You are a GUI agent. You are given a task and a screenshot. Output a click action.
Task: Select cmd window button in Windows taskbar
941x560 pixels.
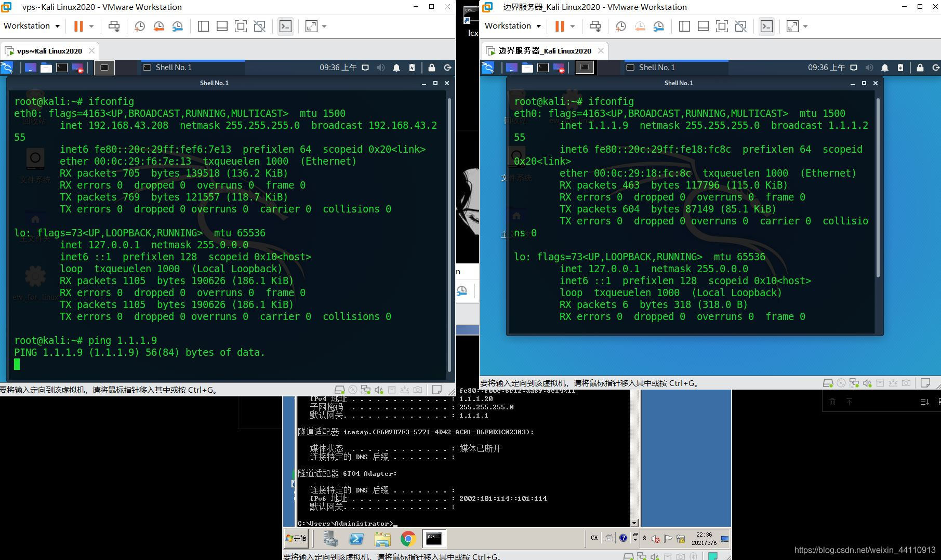(434, 539)
